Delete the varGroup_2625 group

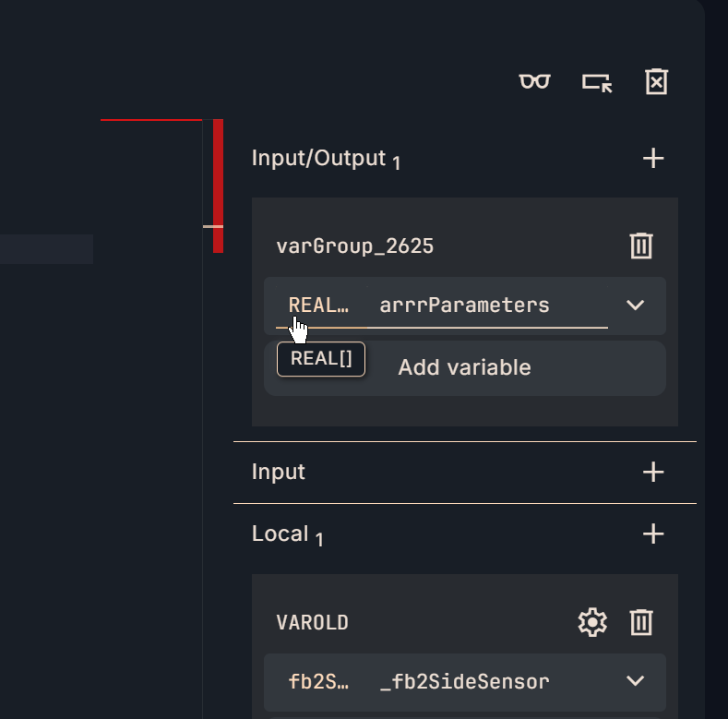641,246
